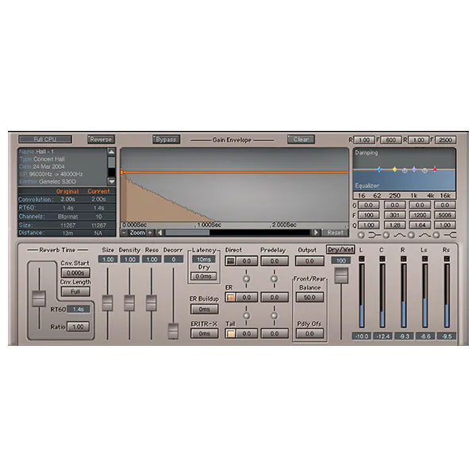Toggle the Reverse button

click(101, 140)
